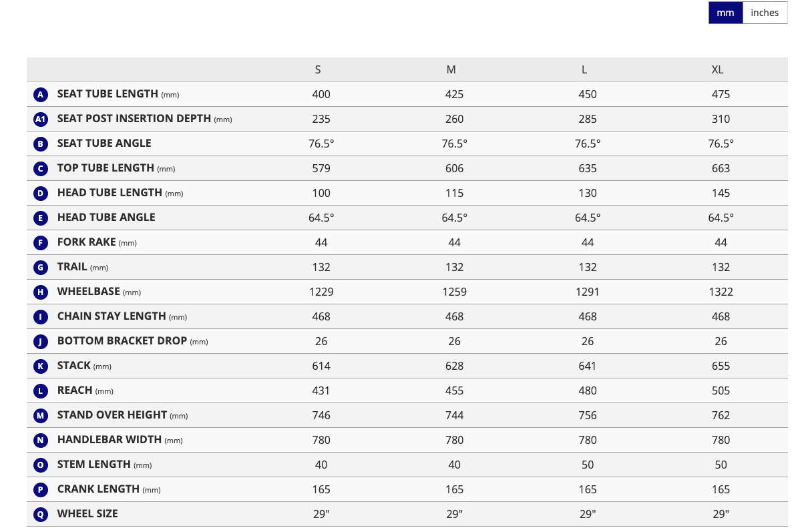Click the A1 Seat Post Insertion badge
Screen dimensions: 806x532
(41, 119)
